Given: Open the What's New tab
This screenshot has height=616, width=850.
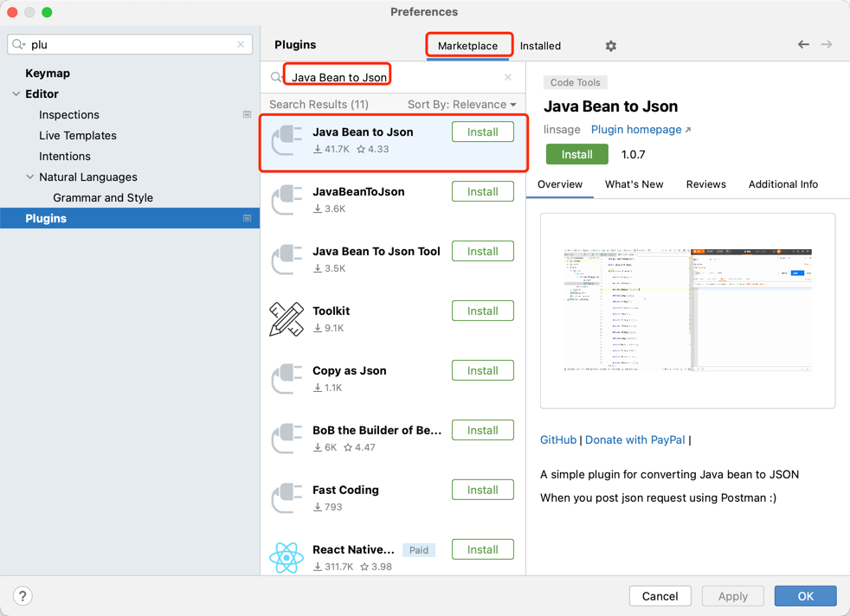Looking at the screenshot, I should tap(634, 184).
